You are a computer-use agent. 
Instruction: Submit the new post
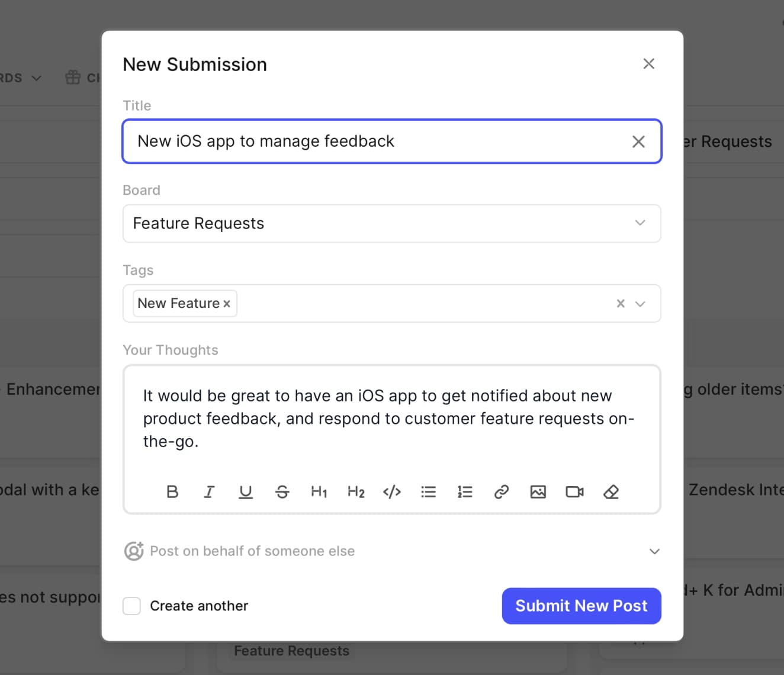point(581,606)
